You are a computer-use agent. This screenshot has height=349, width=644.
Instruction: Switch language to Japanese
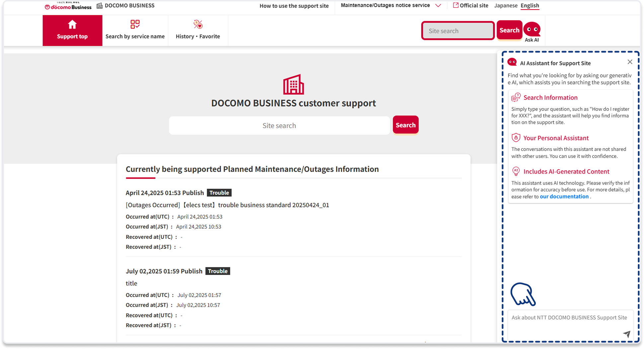point(506,6)
